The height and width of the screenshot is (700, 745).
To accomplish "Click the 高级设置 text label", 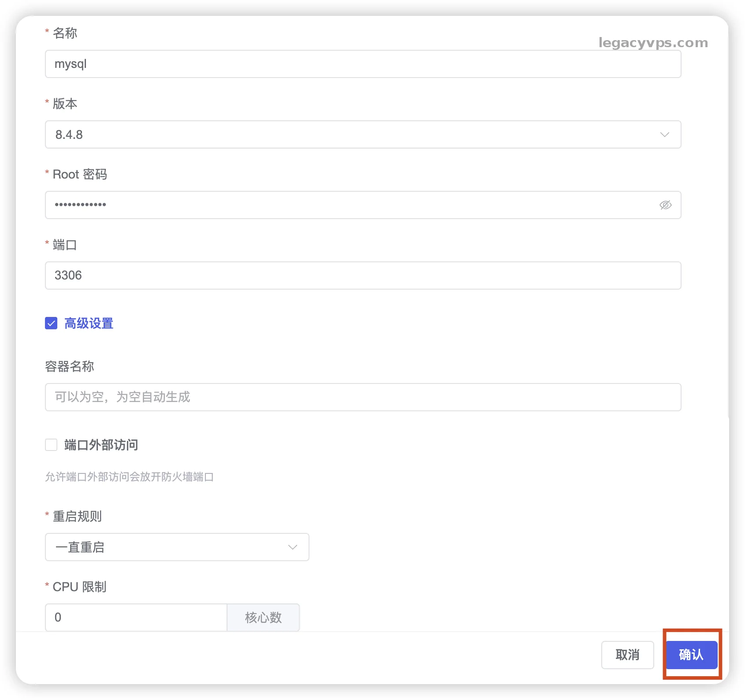I will (89, 324).
